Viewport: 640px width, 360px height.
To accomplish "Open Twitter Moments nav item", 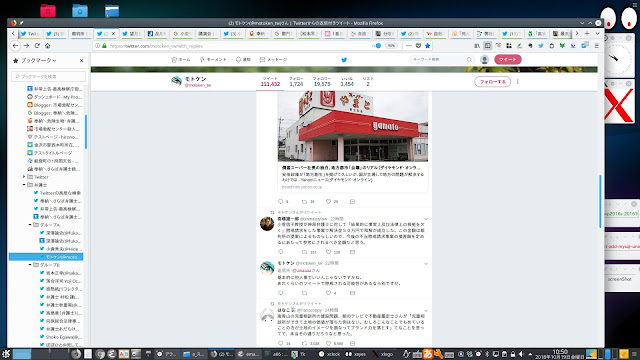I will 213,60.
